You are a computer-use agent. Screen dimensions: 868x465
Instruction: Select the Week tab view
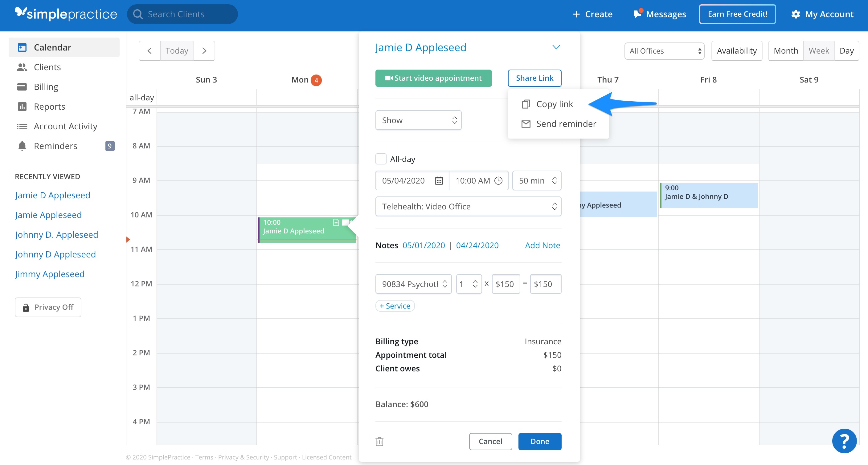818,51
